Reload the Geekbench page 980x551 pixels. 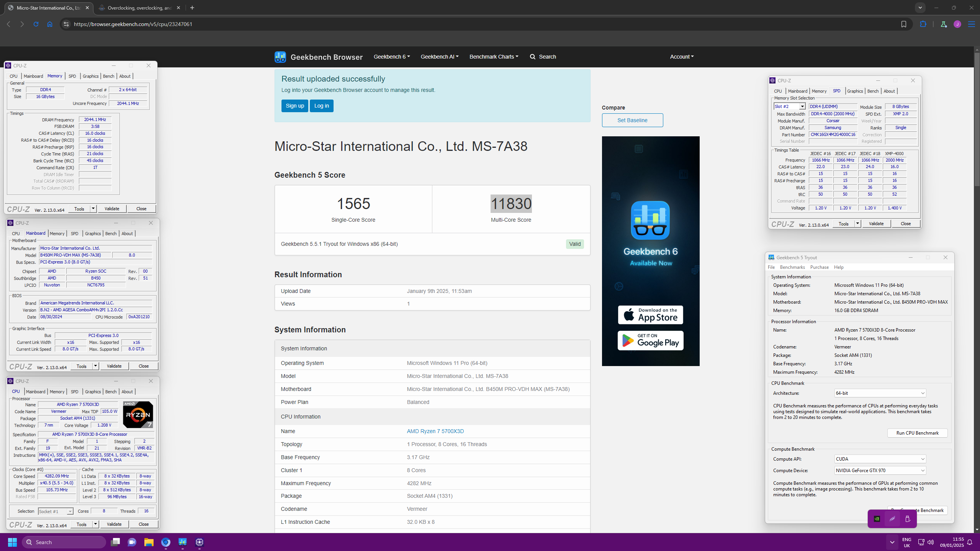click(x=36, y=24)
